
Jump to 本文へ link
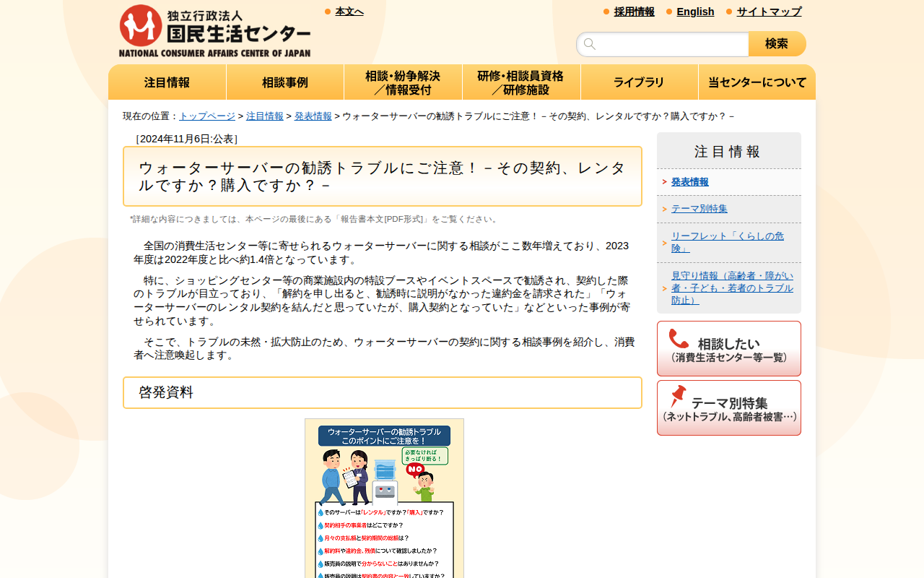click(x=349, y=12)
